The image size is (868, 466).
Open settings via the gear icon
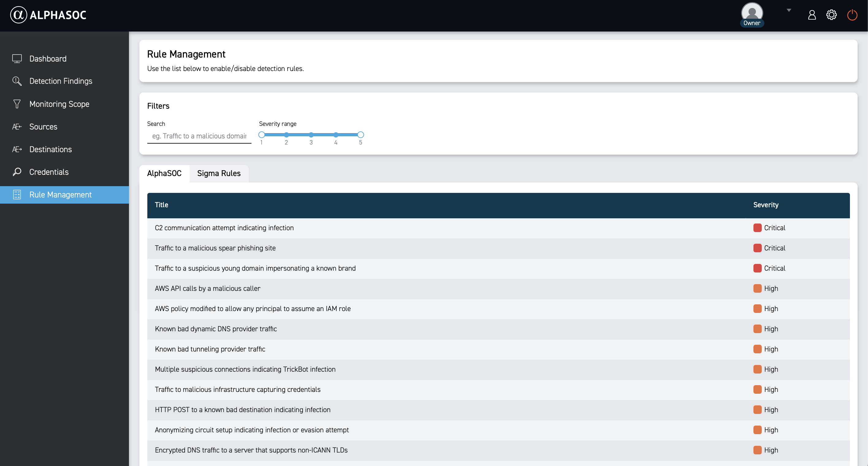tap(831, 15)
